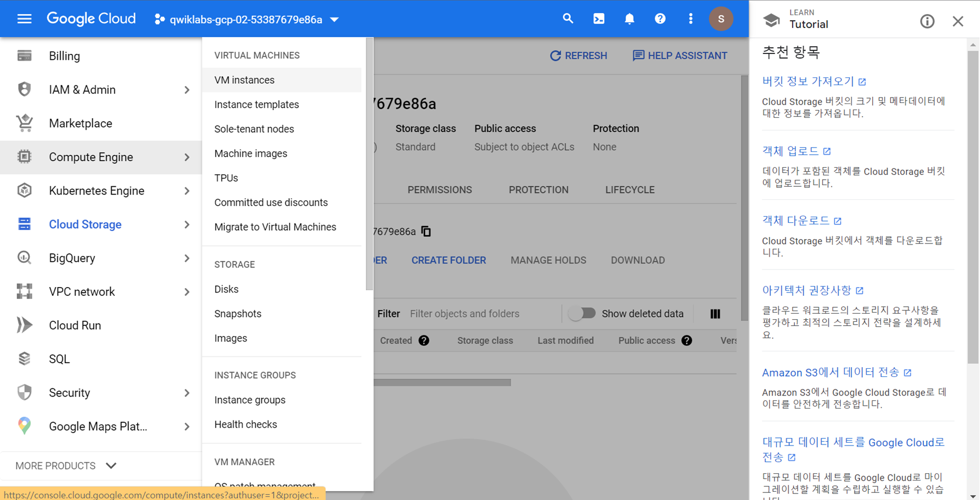Click the Marketplace cart icon
Screen dimensions: 980x500
point(24,123)
